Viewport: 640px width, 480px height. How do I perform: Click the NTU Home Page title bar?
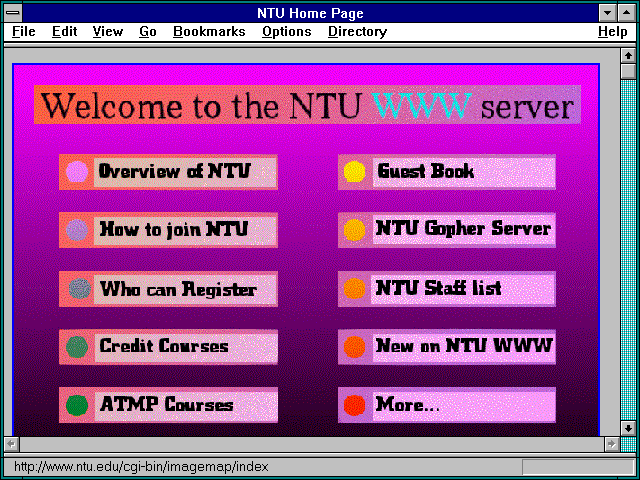coord(310,13)
